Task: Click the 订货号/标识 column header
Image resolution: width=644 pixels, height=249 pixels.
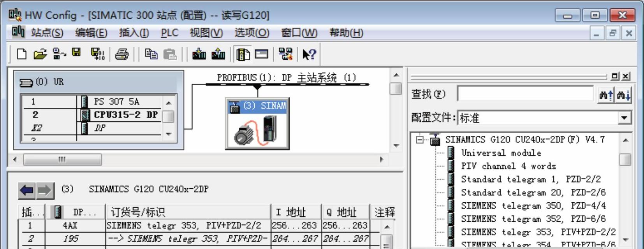Action: (188, 212)
